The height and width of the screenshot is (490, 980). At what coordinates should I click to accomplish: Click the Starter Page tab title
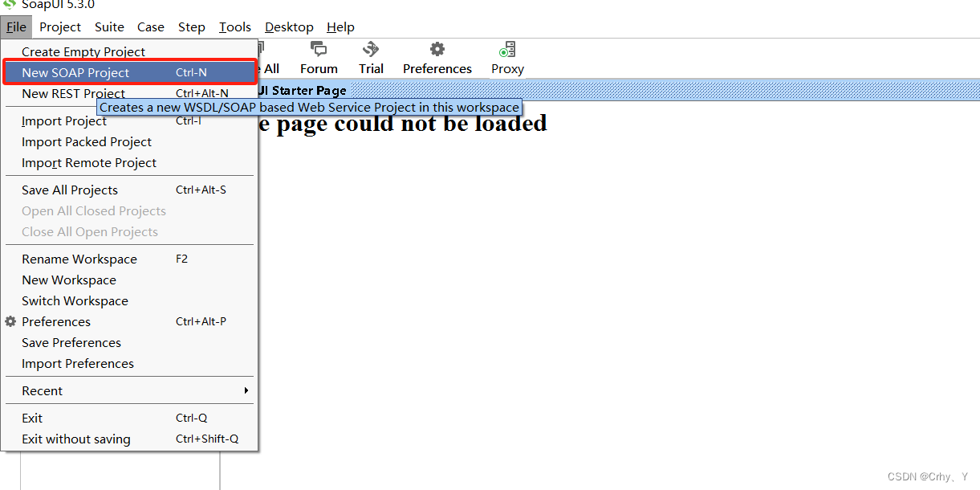click(x=303, y=90)
